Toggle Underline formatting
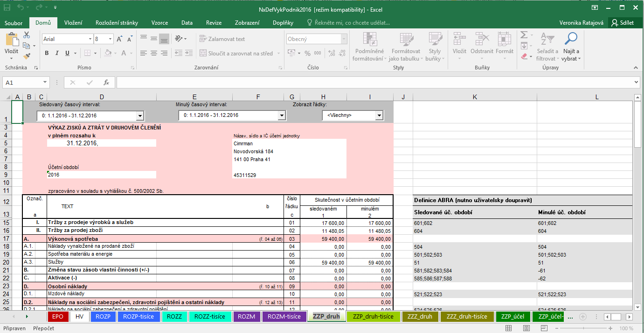This screenshot has width=644, height=333. pos(66,53)
